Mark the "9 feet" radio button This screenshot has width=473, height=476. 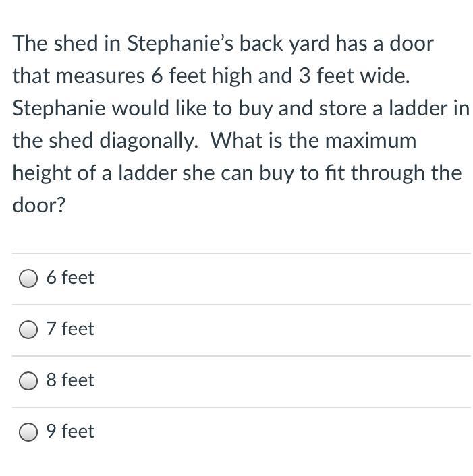(28, 432)
